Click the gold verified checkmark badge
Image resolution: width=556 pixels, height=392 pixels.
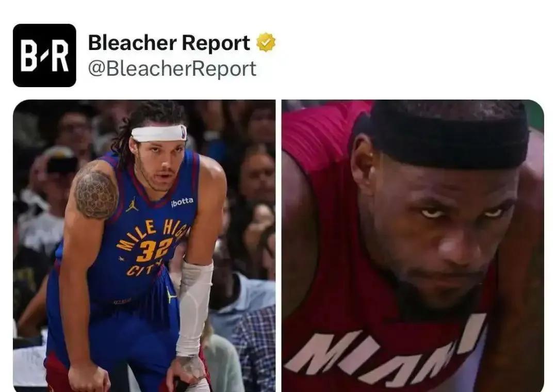(x=266, y=43)
